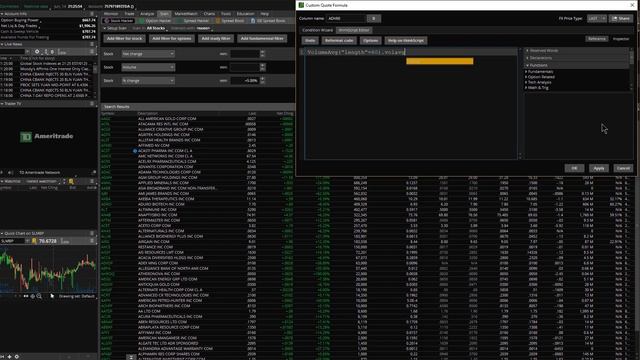This screenshot has width=640, height=360.
Task: Click the Quick Chart header menu icon
Action: coord(92,233)
